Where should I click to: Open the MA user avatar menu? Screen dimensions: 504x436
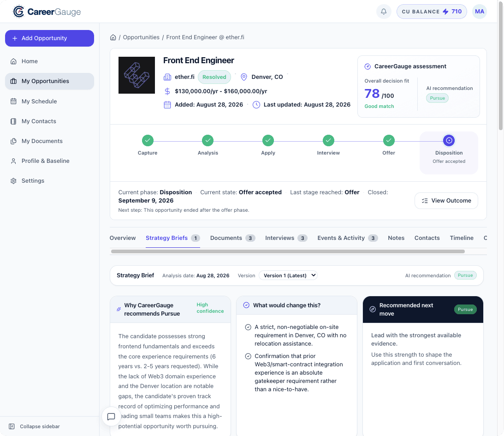coord(479,12)
